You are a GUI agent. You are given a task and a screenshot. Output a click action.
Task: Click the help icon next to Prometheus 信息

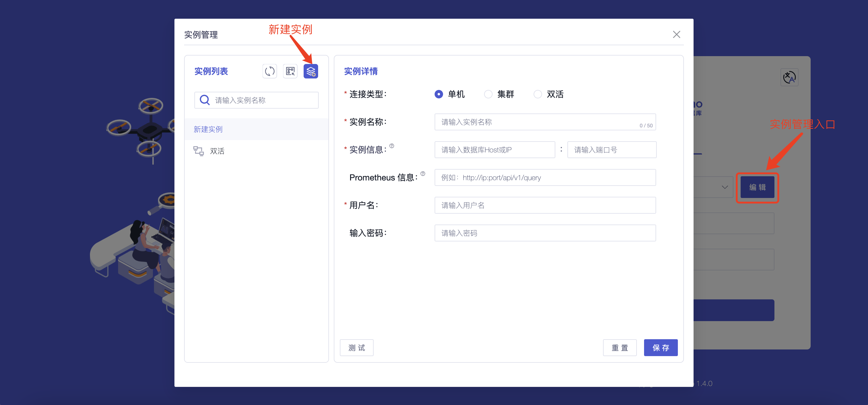coord(423,174)
